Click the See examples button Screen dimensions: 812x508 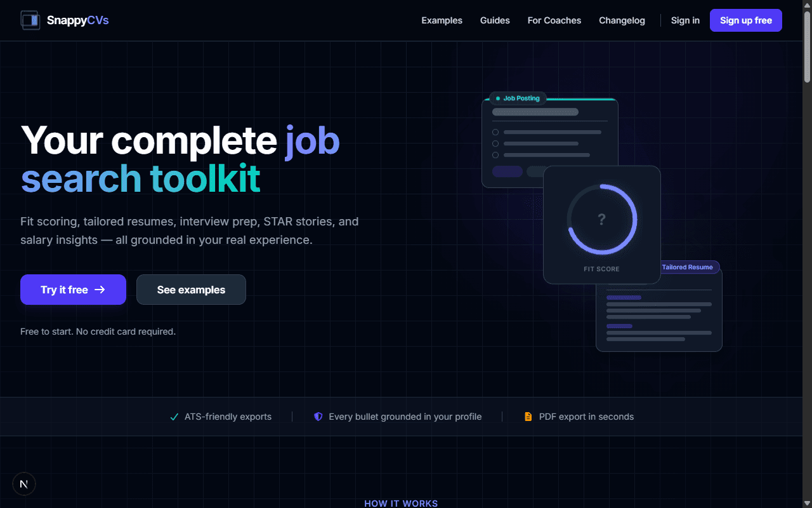[x=191, y=290]
